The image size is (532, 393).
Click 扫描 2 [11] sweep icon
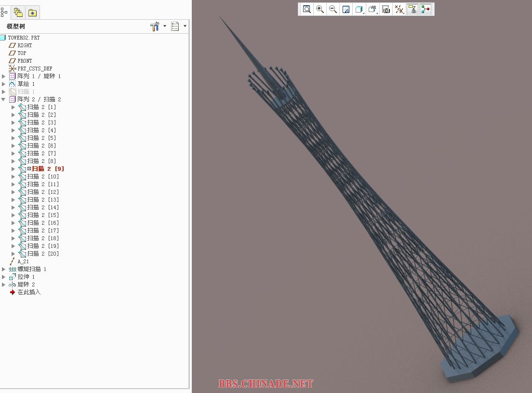coord(22,184)
